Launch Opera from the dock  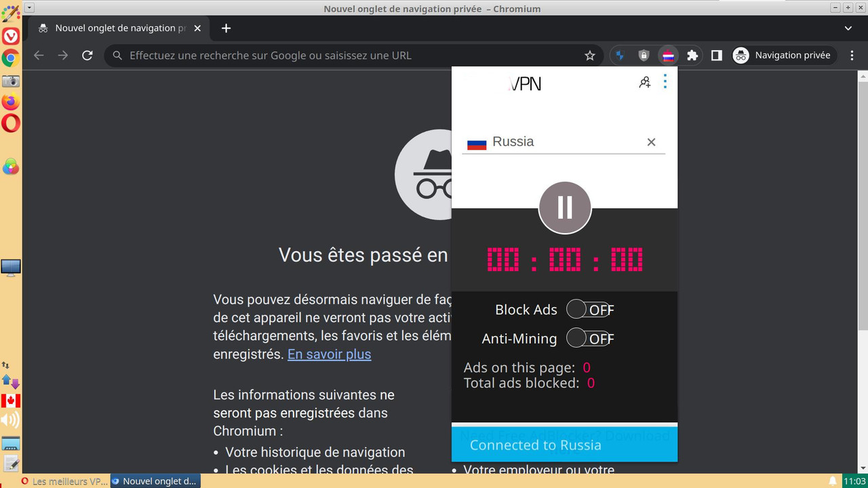pyautogui.click(x=11, y=123)
